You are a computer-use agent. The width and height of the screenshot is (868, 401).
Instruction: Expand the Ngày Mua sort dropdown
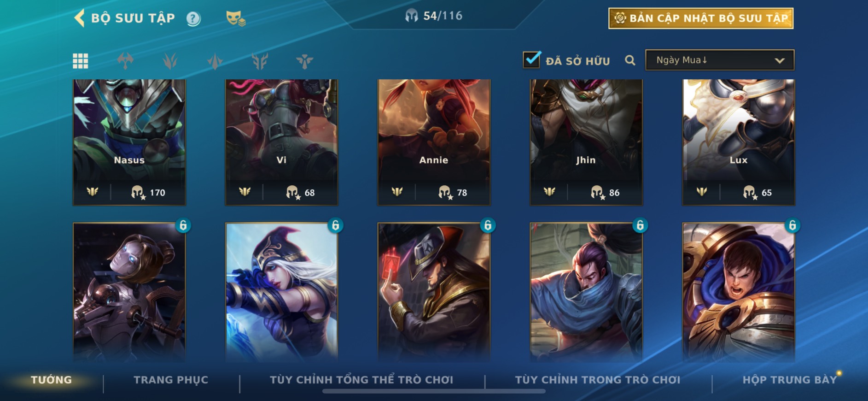(x=720, y=60)
